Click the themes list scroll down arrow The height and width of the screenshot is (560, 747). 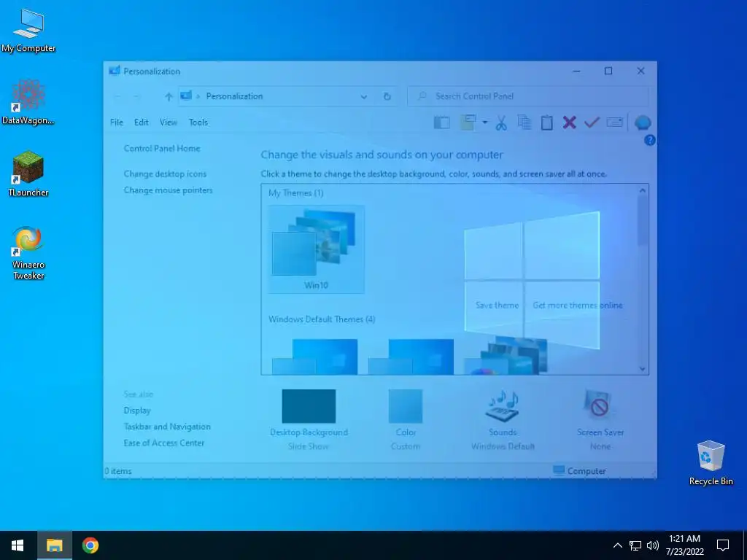pyautogui.click(x=642, y=368)
